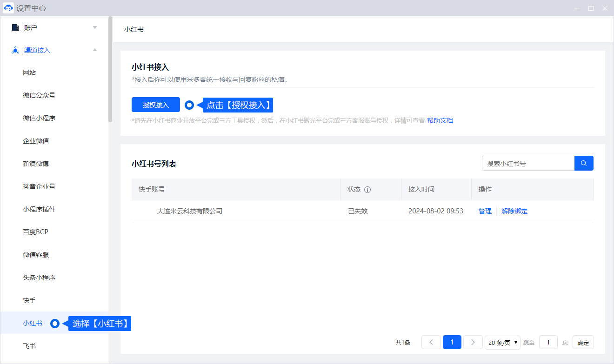
Task: Open 抖音企业号 channel settings
Action: pos(39,186)
